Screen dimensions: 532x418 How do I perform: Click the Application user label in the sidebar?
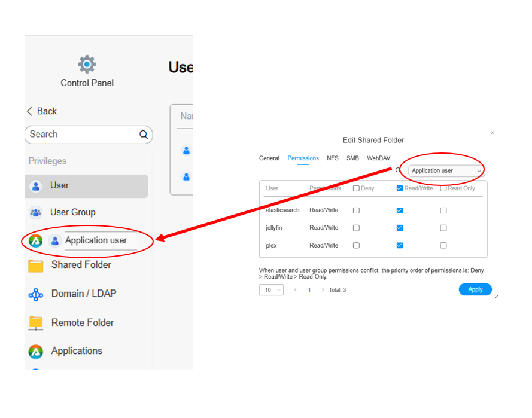coord(96,240)
